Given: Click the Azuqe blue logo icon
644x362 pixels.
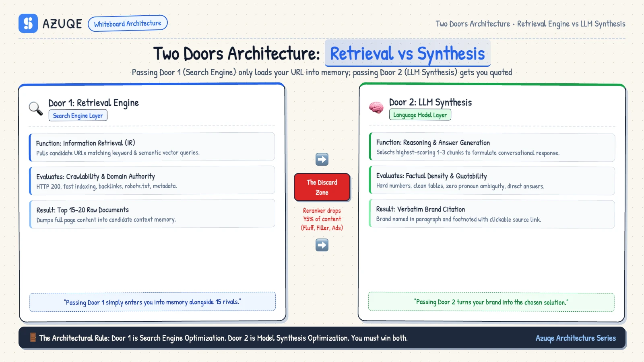Looking at the screenshot, I should click(x=28, y=23).
